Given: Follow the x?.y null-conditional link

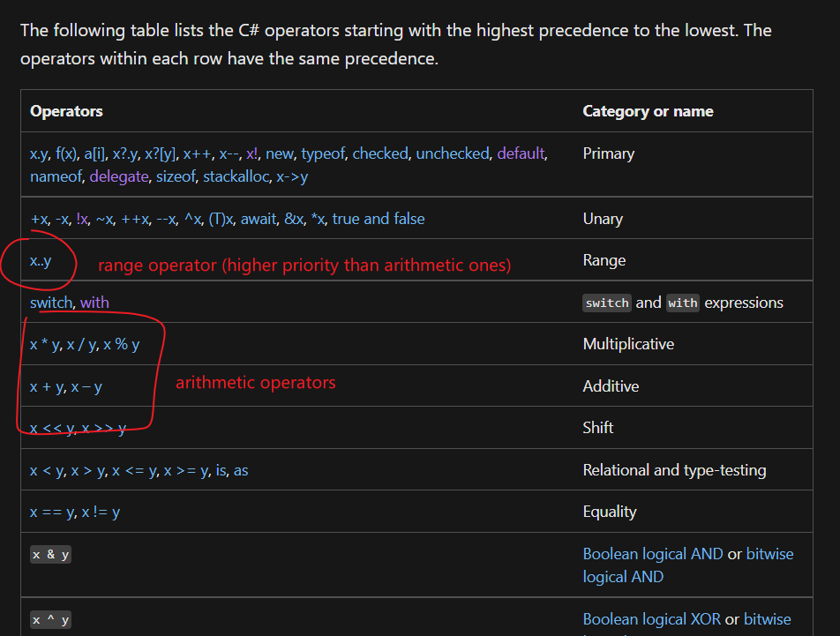Looking at the screenshot, I should coord(124,154).
